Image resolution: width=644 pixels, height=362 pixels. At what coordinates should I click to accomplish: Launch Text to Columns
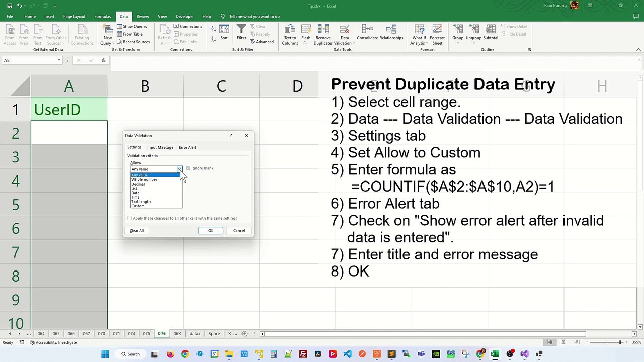(x=290, y=35)
